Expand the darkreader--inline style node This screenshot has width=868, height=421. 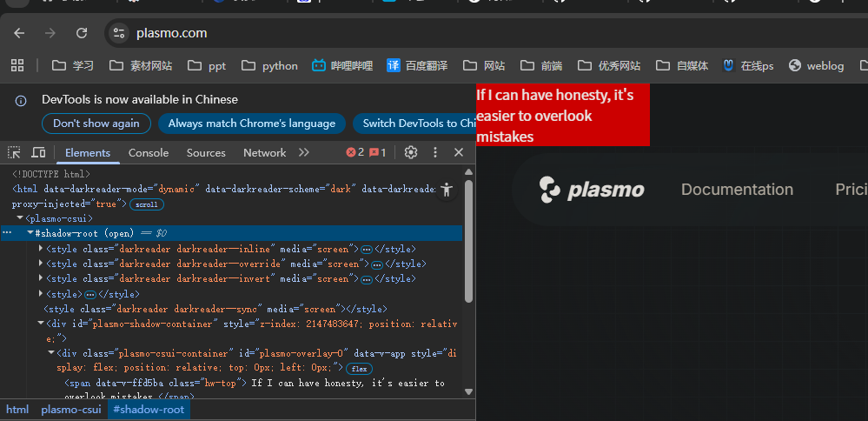41,249
